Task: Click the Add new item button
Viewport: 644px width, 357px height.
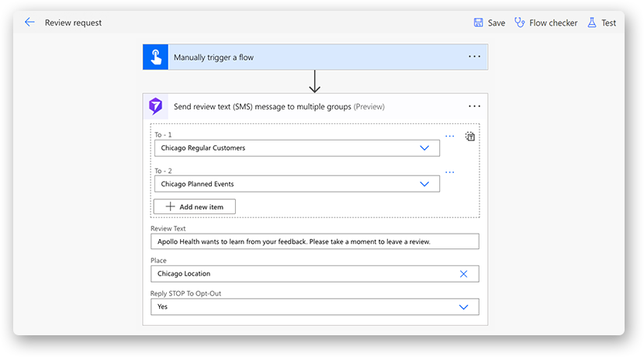Action: [x=194, y=206]
